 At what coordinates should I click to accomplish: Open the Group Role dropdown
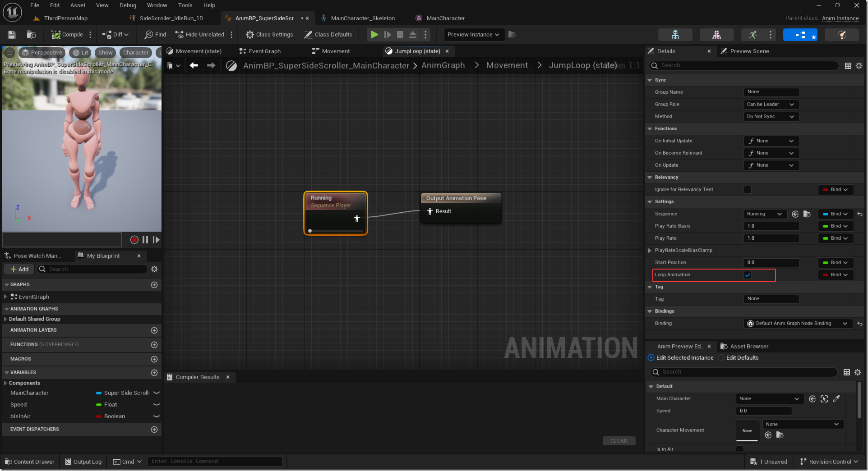771,105
